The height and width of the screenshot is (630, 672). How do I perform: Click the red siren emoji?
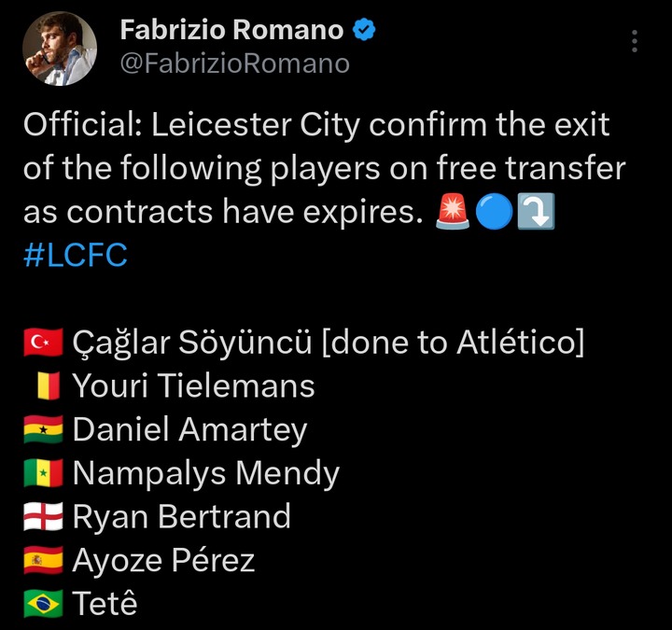tap(454, 212)
